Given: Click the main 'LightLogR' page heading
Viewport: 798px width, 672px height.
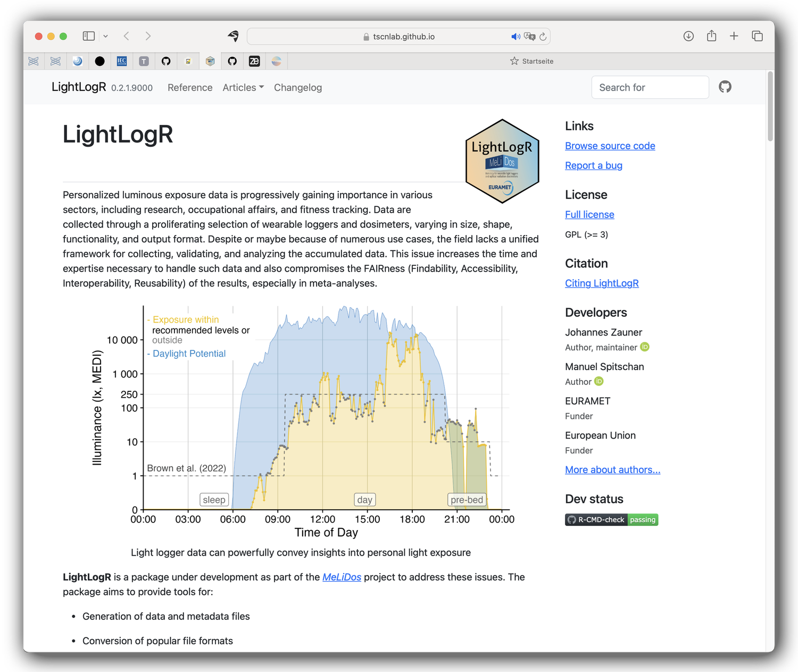Looking at the screenshot, I should [118, 135].
